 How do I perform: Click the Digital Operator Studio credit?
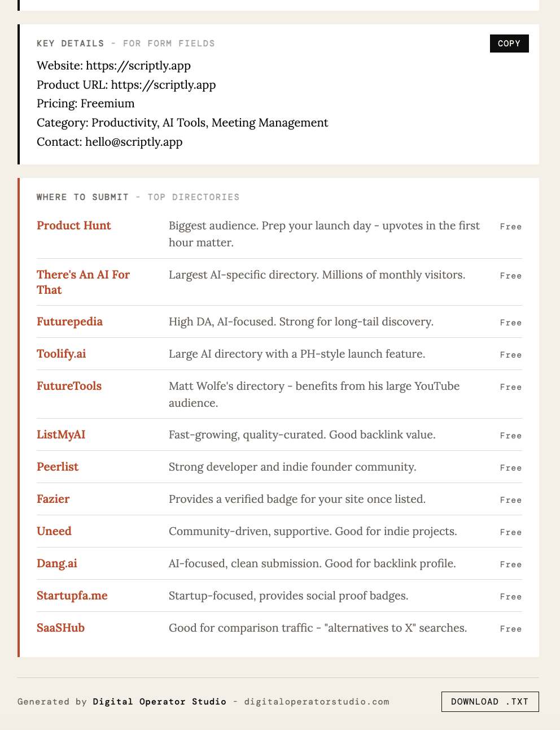click(160, 702)
